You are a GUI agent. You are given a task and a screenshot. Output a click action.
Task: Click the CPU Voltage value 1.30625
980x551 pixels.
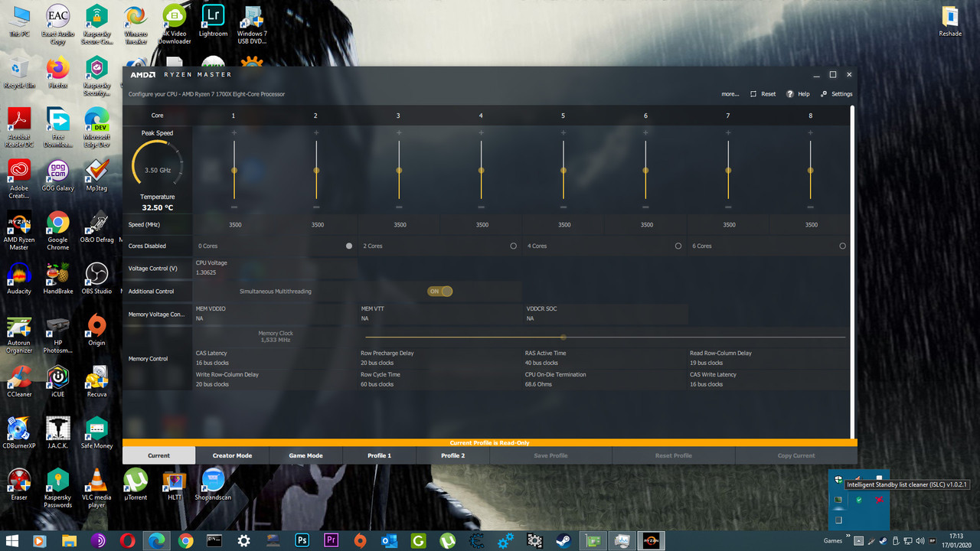coord(206,272)
